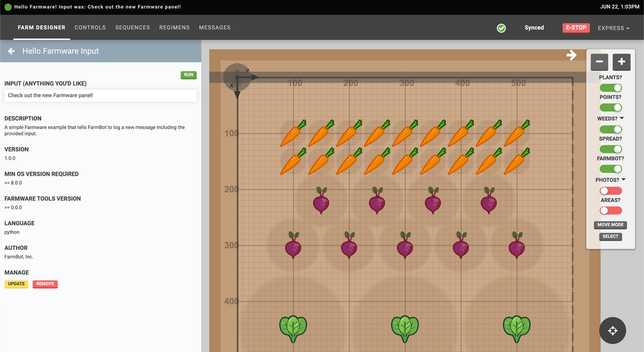This screenshot has width=644, height=352.
Task: Select the last carrot in top row
Action: [516, 133]
